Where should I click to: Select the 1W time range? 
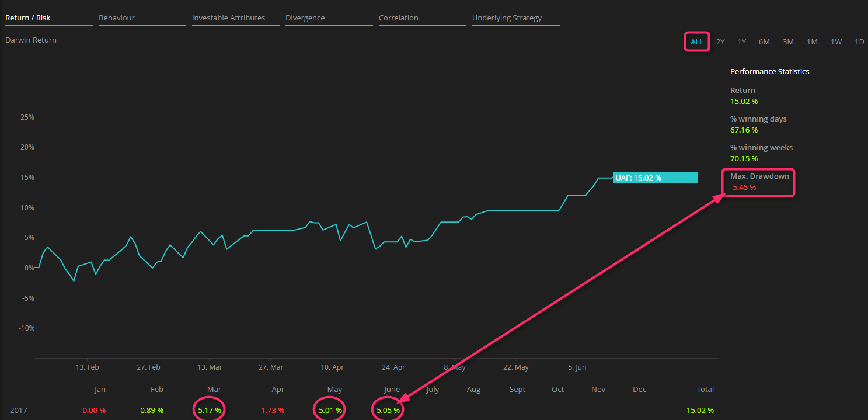coord(836,41)
